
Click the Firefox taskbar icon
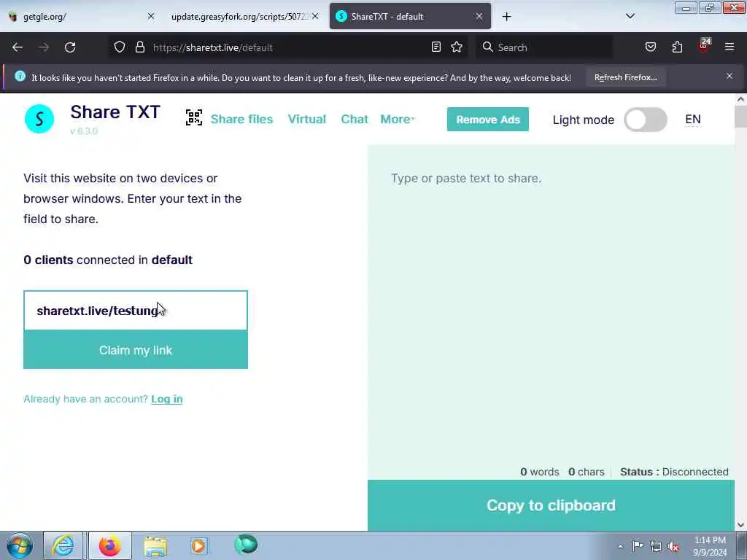[x=110, y=545]
